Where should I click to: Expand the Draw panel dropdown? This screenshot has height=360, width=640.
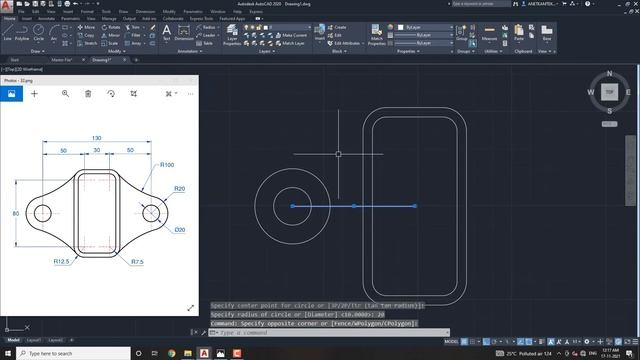(x=38, y=51)
